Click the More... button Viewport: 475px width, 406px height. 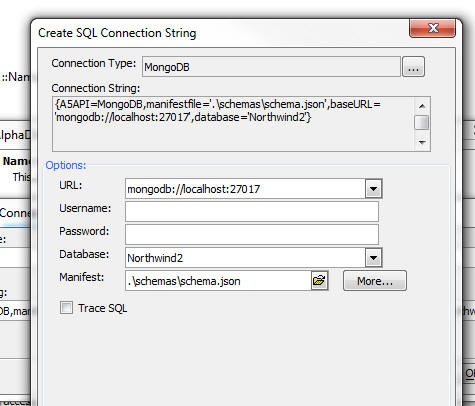[x=375, y=281]
